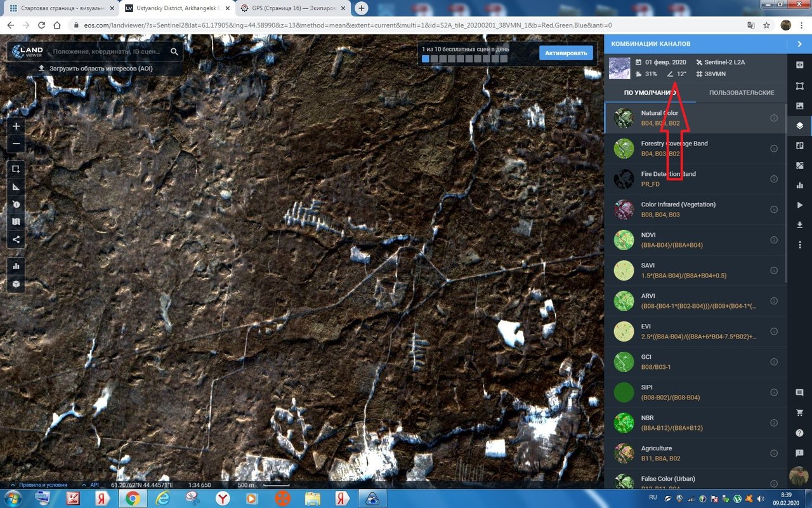Show info for NDVI index
Screen dimensions: 812x508
[774, 240]
